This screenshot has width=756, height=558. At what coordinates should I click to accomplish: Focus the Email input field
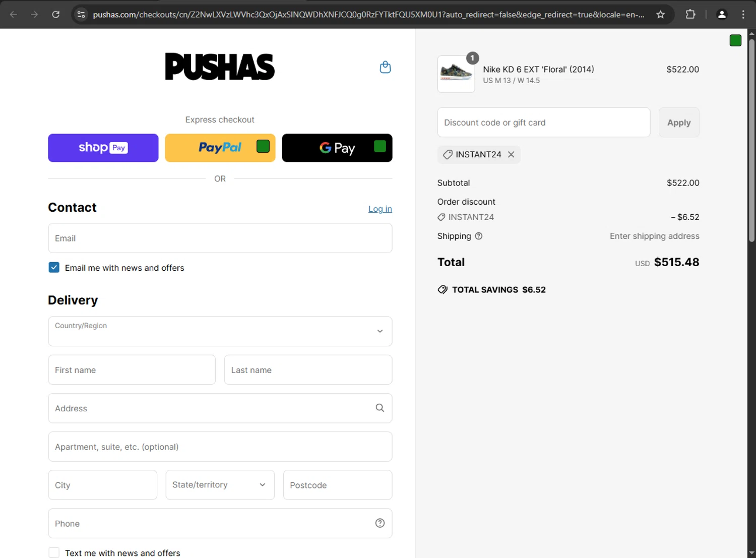point(220,238)
